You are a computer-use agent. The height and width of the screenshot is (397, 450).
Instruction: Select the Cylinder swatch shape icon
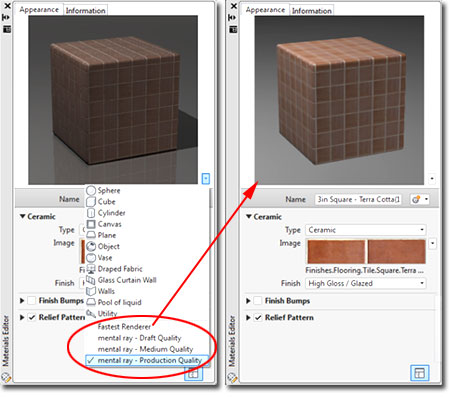[91, 213]
